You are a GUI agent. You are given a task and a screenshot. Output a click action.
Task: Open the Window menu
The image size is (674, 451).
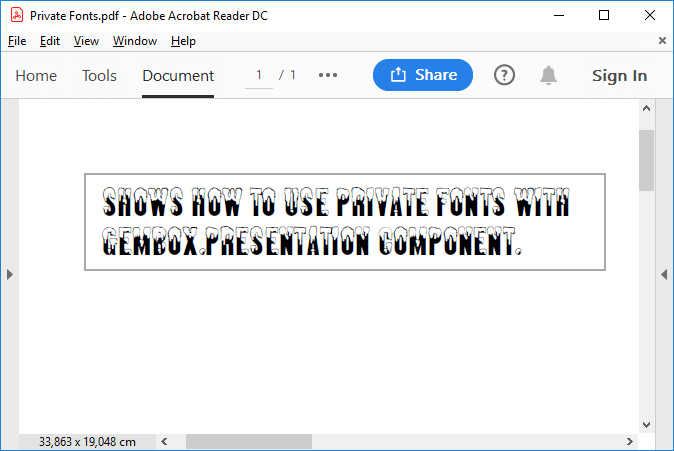coord(135,41)
